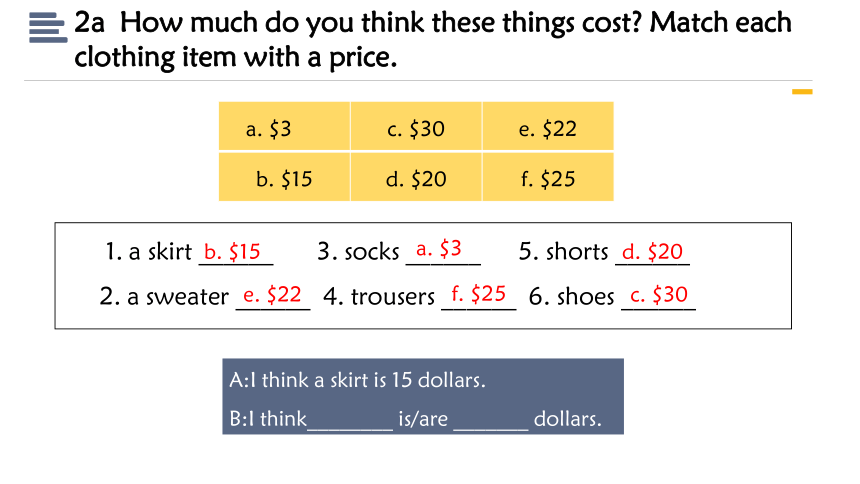860x484 pixels.
Task: Click the sweater answer blank e. $22
Action: pyautogui.click(x=273, y=297)
